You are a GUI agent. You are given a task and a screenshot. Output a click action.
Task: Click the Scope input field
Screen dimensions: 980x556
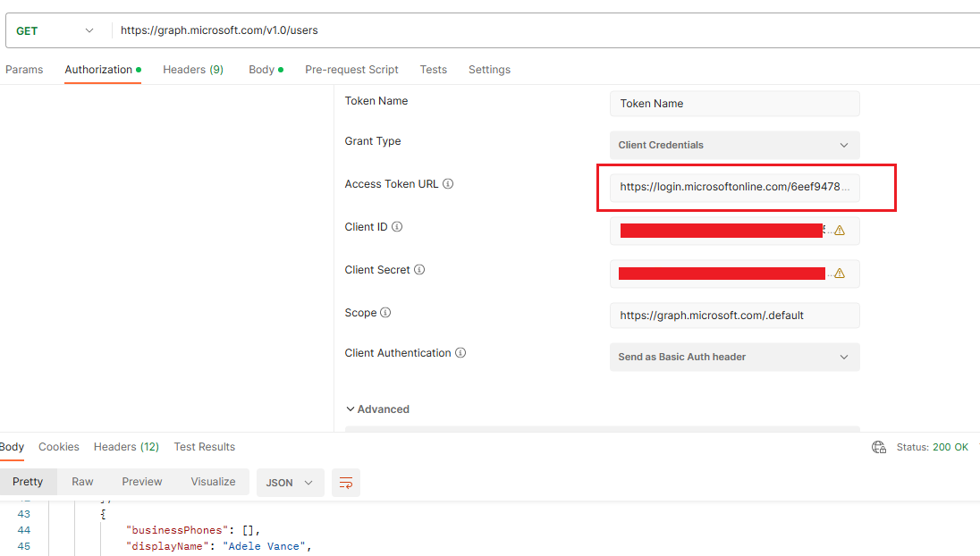coord(734,316)
